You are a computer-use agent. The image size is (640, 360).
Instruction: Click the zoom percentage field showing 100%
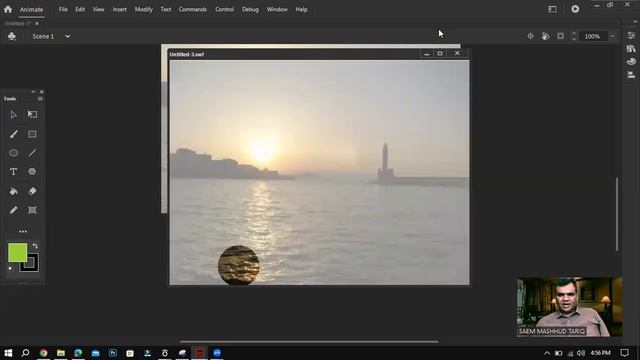click(593, 36)
